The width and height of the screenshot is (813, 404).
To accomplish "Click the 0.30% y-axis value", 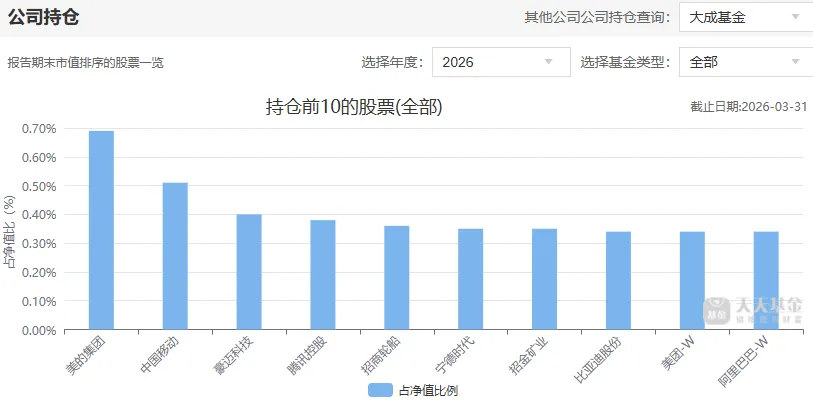I will [x=39, y=243].
